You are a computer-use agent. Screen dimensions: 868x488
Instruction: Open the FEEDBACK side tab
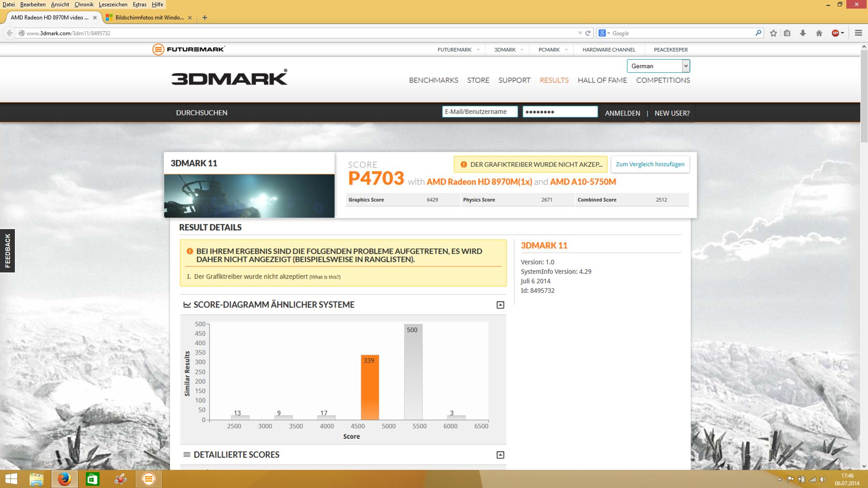coord(7,251)
